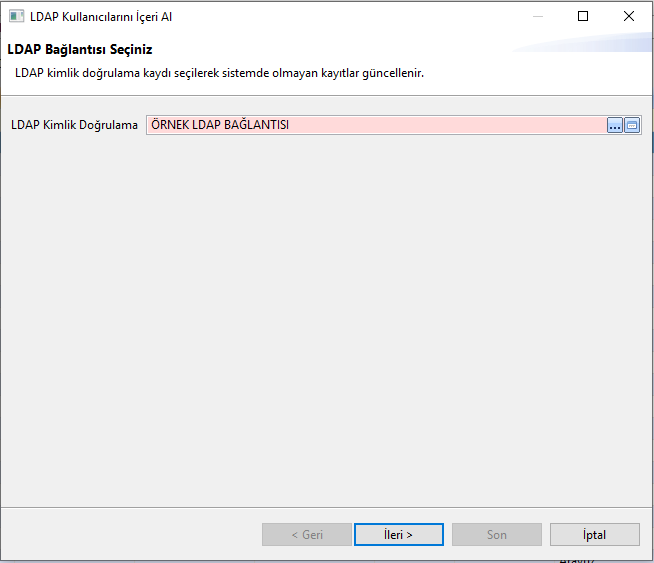
Task: Close the LDAP import wizard window
Action: point(628,16)
